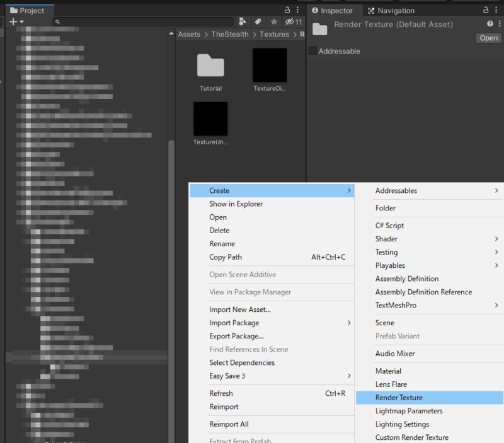Click Assets in the breadcrumb path

(189, 34)
